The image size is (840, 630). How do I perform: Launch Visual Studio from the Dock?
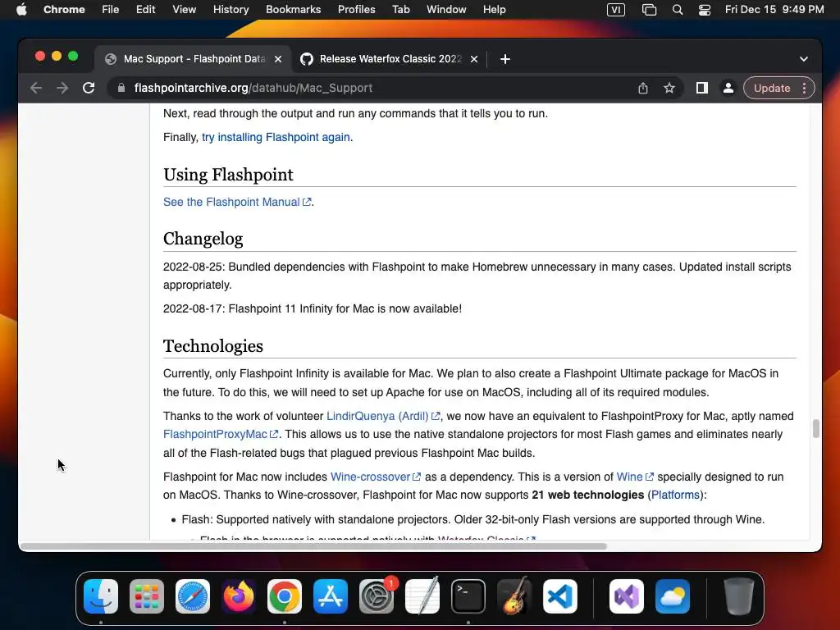[627, 596]
